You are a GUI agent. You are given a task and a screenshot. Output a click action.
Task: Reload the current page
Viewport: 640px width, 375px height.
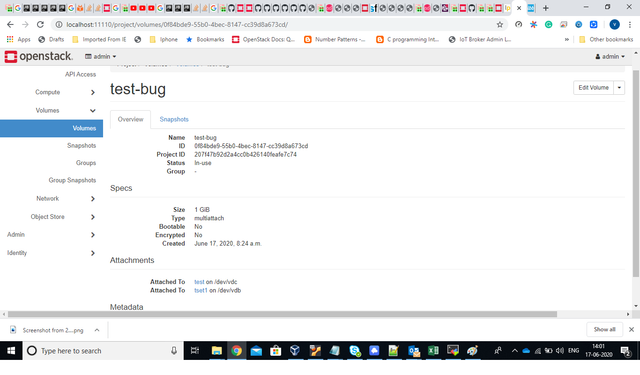tap(40, 24)
